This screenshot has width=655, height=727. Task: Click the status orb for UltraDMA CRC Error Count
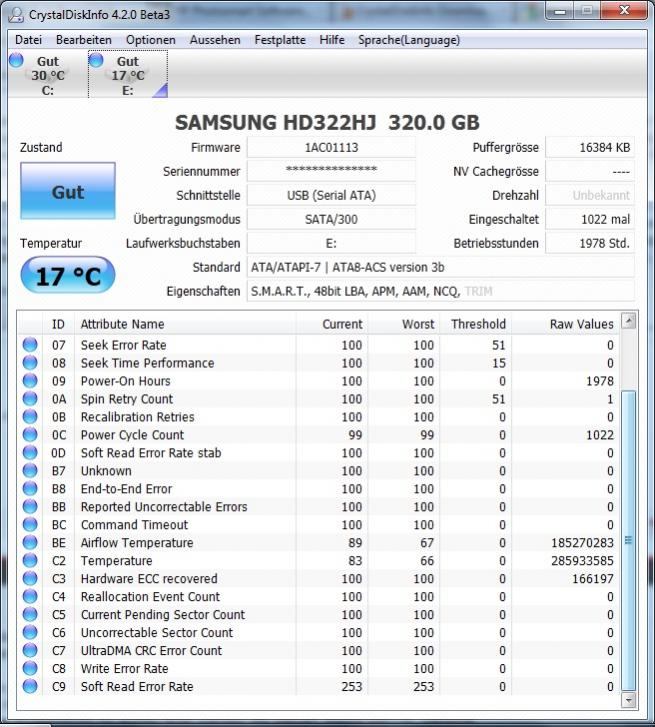pyautogui.click(x=30, y=650)
